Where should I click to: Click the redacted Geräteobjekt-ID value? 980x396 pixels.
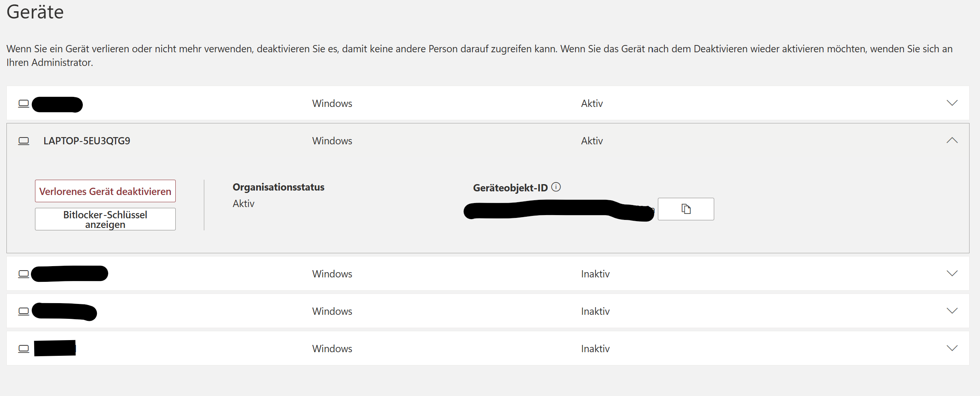point(559,210)
